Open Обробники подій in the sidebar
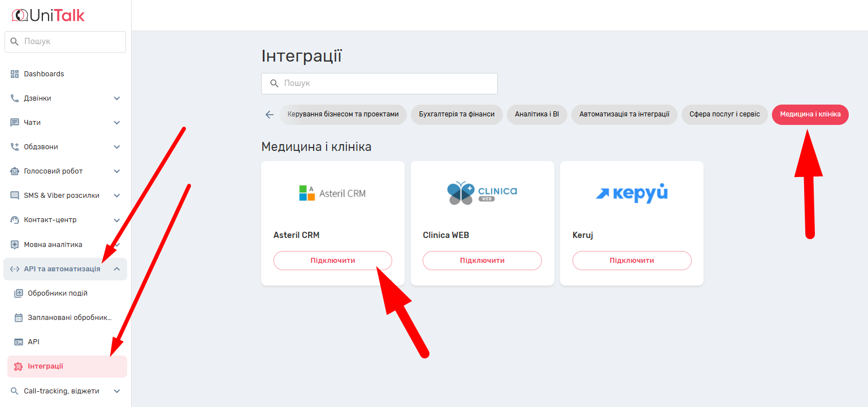This screenshot has width=868, height=407. click(57, 293)
